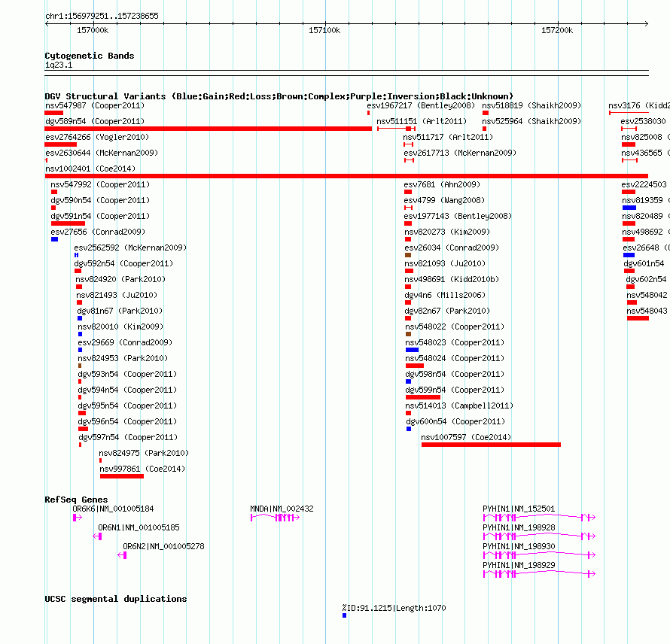670x644 pixels.
Task: Click the long red bar of nsv1007597
Action: click(x=491, y=445)
